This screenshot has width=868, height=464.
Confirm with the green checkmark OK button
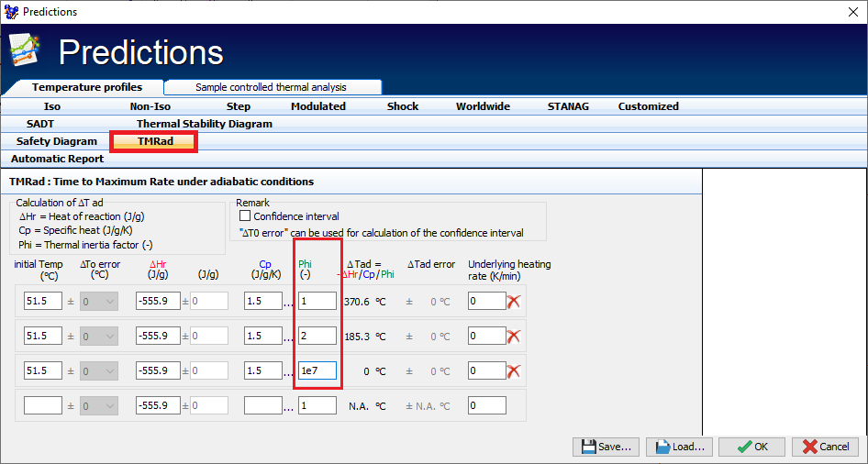click(751, 447)
